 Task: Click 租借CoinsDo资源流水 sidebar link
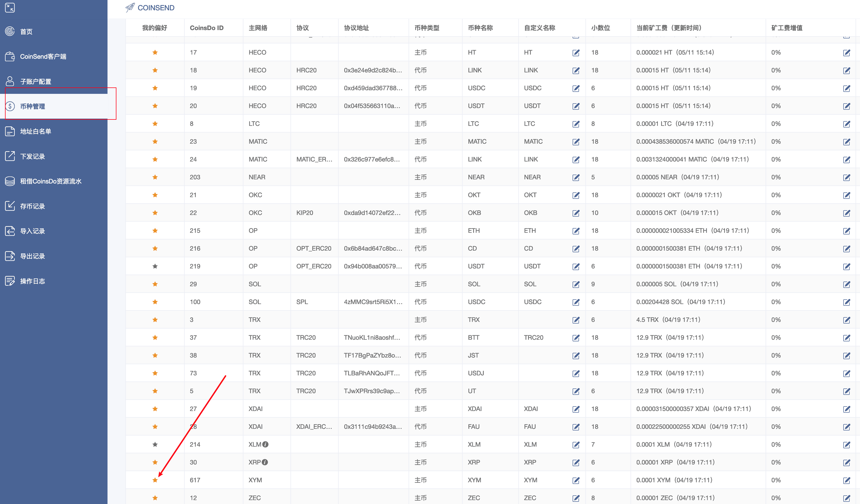pos(50,181)
